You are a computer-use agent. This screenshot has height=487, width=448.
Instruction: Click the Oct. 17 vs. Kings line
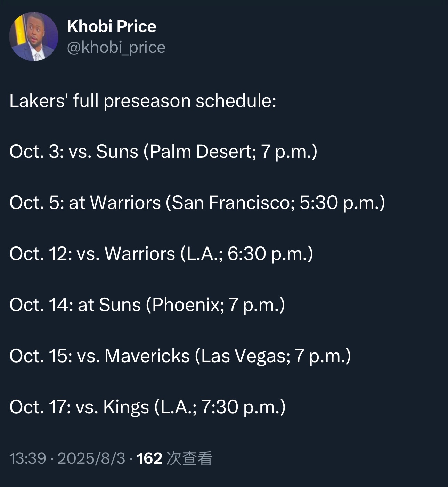point(148,407)
